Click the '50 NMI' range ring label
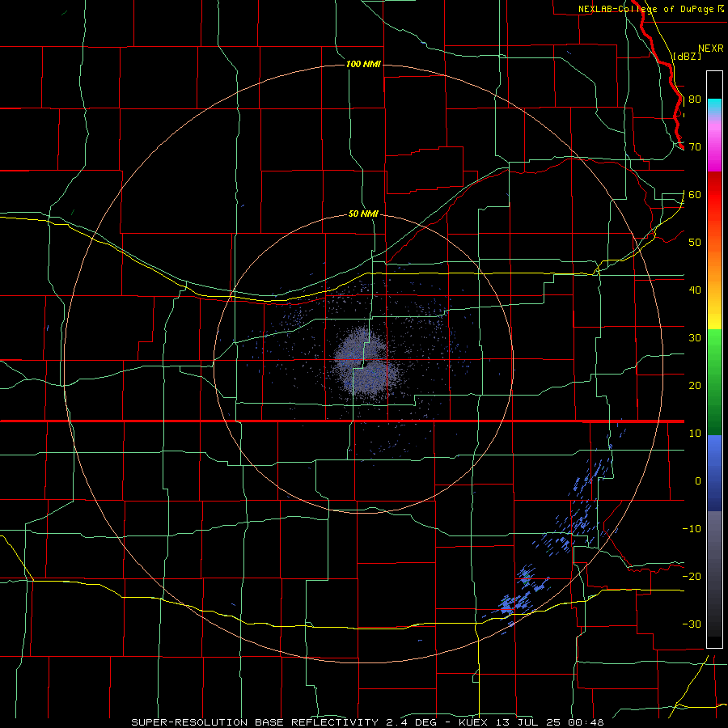728x728 pixels. (363, 214)
